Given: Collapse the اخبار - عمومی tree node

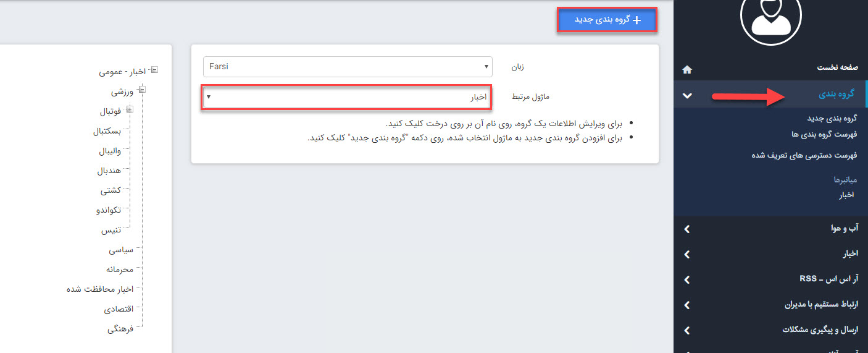Looking at the screenshot, I should [x=154, y=70].
